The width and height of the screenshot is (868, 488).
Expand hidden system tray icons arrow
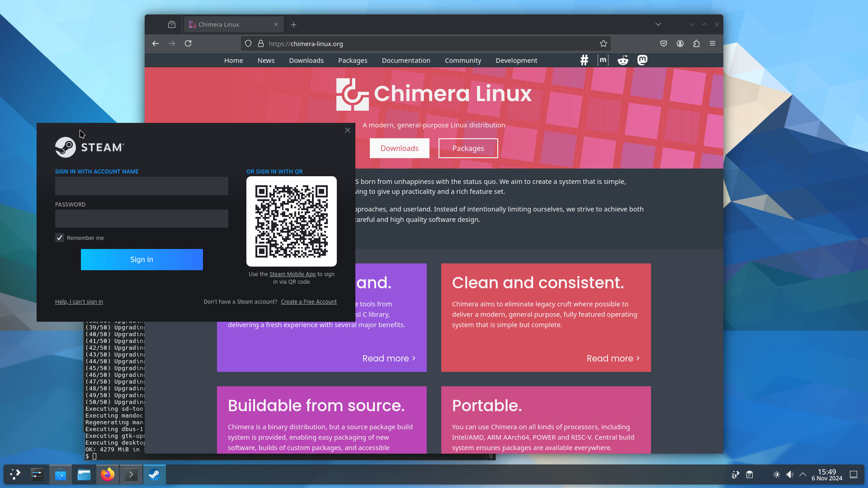click(x=803, y=474)
